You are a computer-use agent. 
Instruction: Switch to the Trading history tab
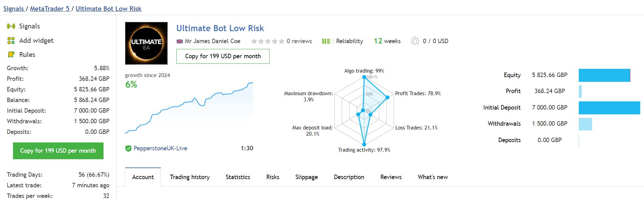click(x=190, y=177)
